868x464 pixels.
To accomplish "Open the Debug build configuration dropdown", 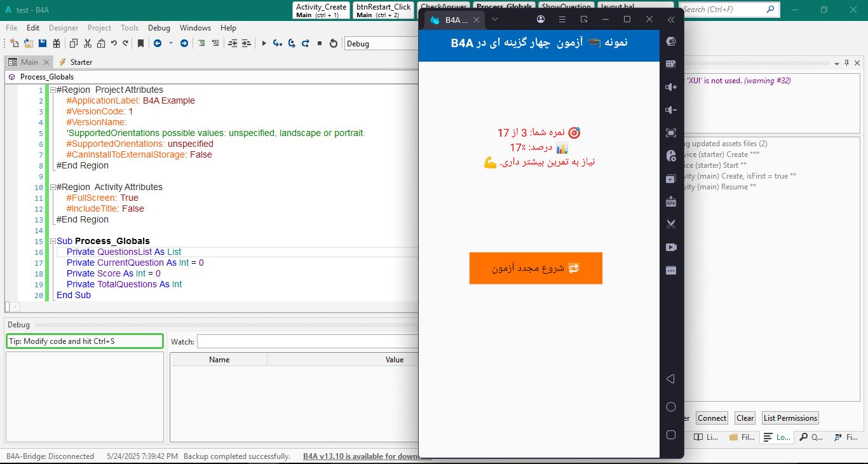I will pos(381,43).
